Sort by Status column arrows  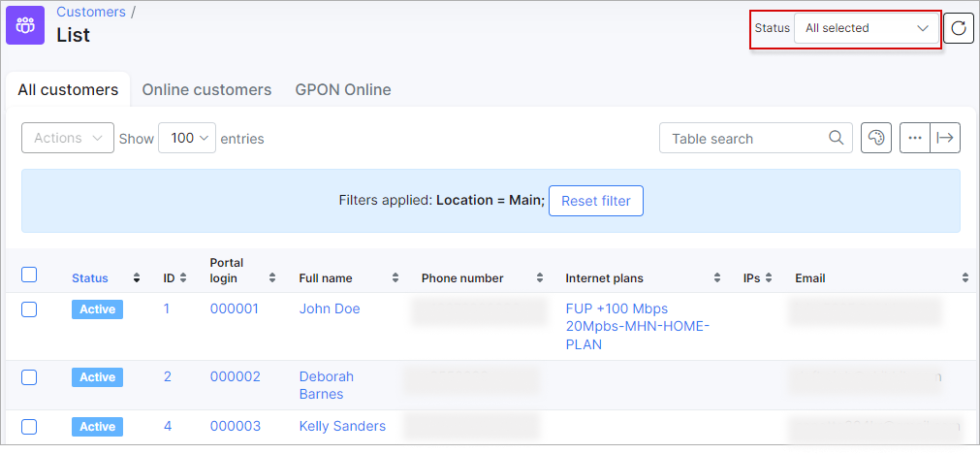(x=137, y=278)
